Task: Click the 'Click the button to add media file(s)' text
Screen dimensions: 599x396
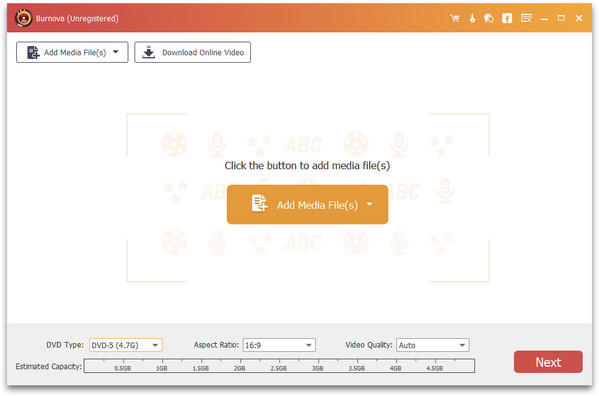Action: tap(307, 166)
